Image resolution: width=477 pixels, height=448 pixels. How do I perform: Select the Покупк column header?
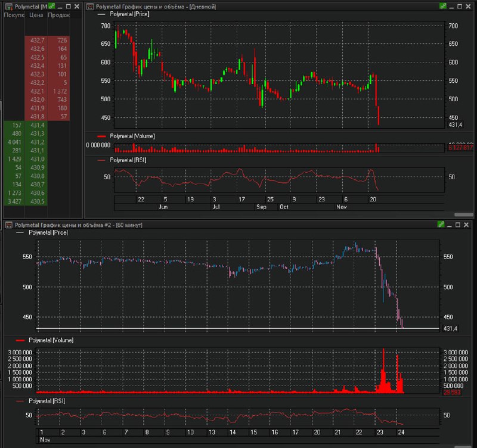point(14,15)
